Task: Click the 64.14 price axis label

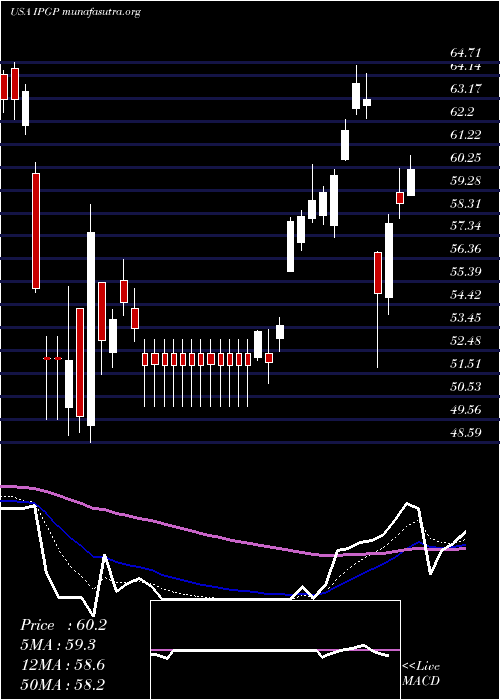Action: [466, 67]
